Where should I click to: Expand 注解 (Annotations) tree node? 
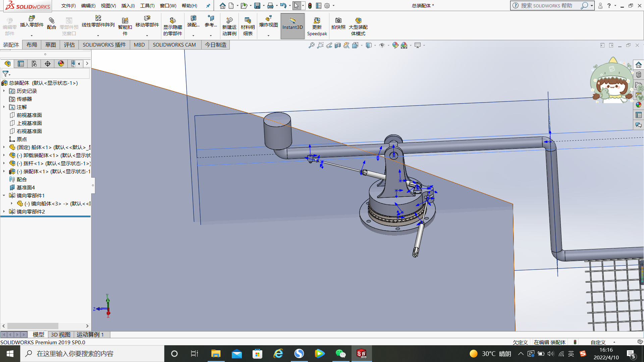point(4,107)
